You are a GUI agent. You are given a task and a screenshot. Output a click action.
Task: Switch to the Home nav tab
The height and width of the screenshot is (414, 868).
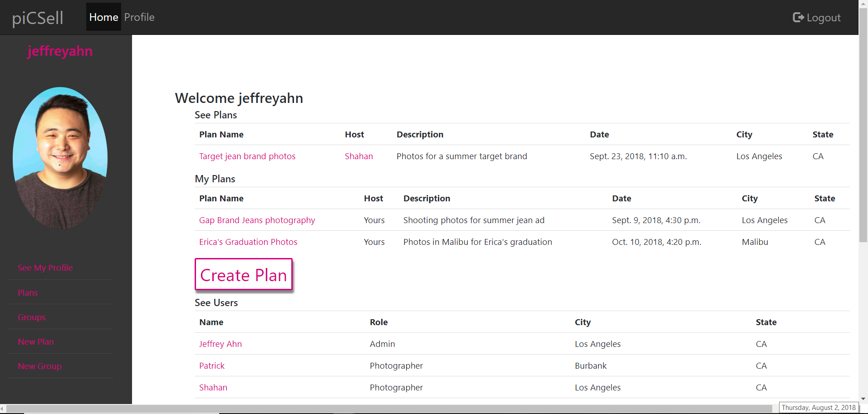pos(103,17)
